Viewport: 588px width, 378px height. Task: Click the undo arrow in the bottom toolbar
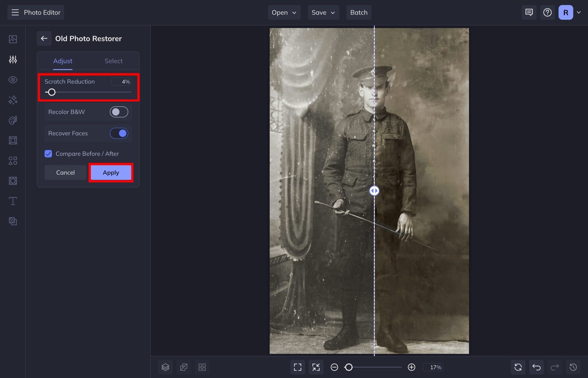click(x=536, y=367)
